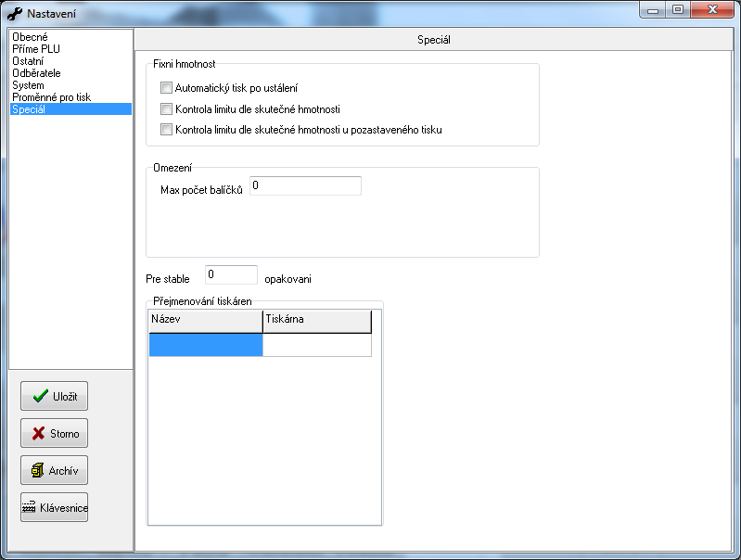Go to Ostatní settings category
Image resolution: width=741 pixels, height=560 pixels.
coord(28,61)
